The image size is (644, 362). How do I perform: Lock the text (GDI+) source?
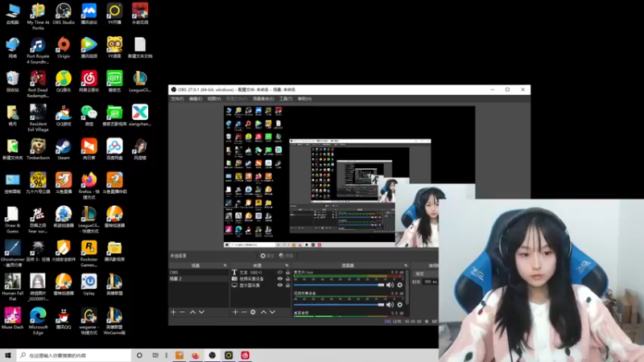click(x=287, y=272)
